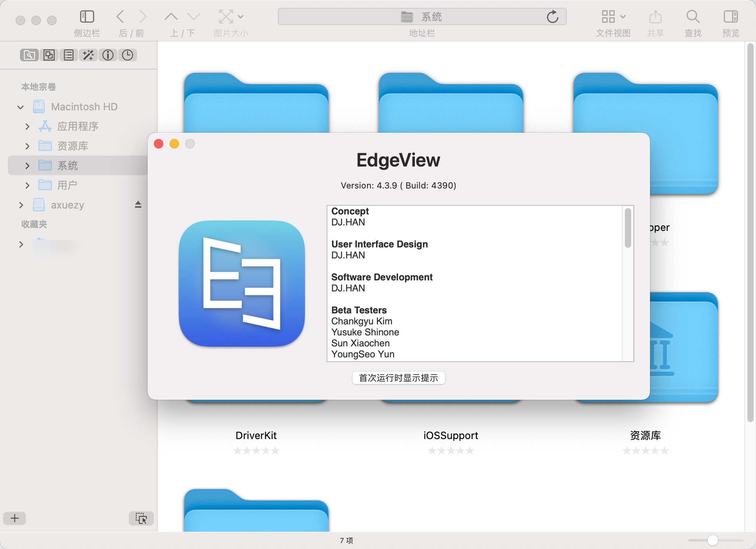Select the list sidebar tab
The width and height of the screenshot is (756, 549).
point(69,55)
